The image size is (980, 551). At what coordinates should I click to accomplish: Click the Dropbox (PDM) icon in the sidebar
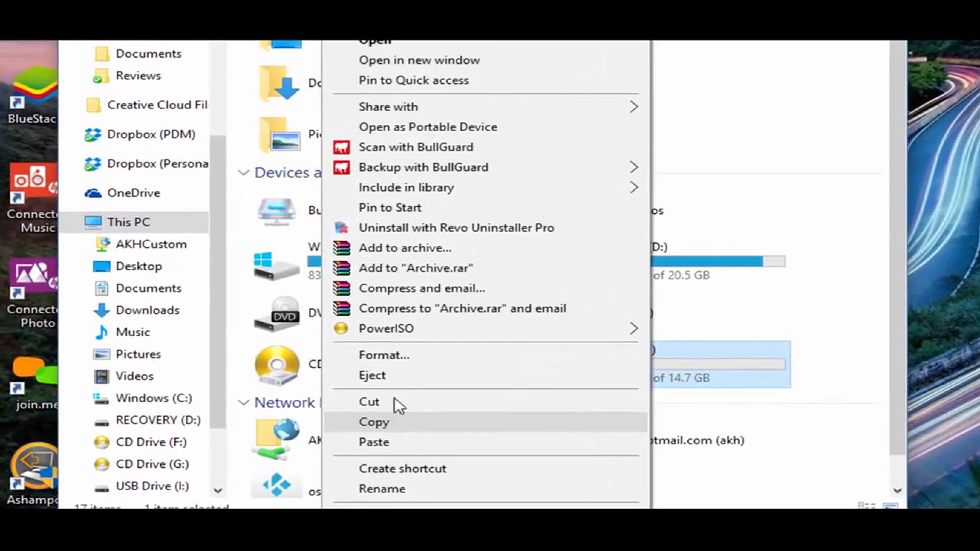(x=93, y=135)
